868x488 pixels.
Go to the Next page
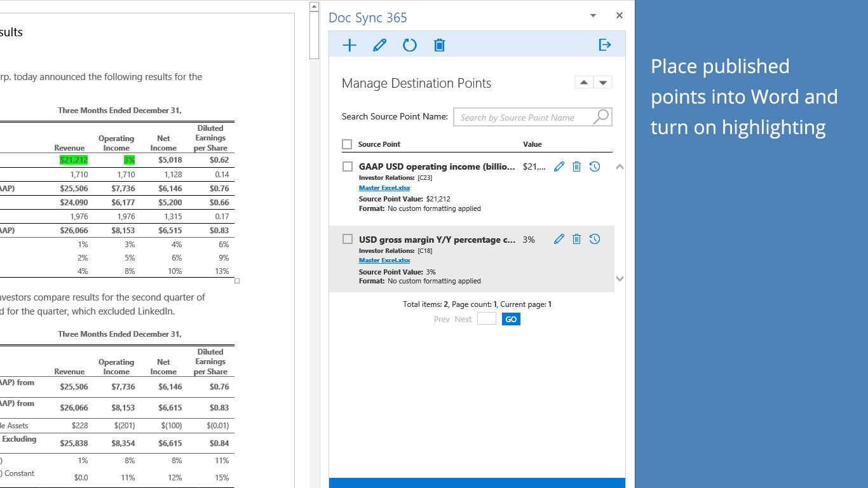(x=463, y=320)
